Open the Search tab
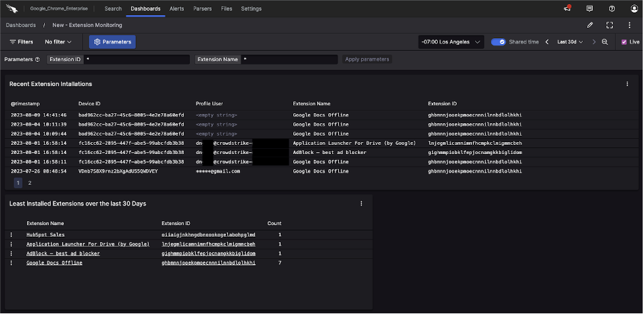This screenshot has width=644, height=314. pyautogui.click(x=113, y=9)
